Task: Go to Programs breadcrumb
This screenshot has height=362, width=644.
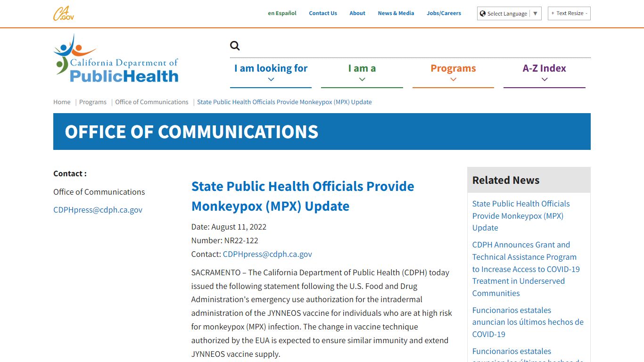Action: click(93, 102)
